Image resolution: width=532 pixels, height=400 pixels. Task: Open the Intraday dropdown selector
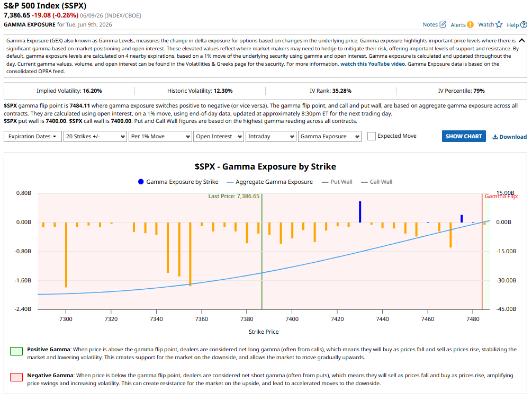point(270,137)
